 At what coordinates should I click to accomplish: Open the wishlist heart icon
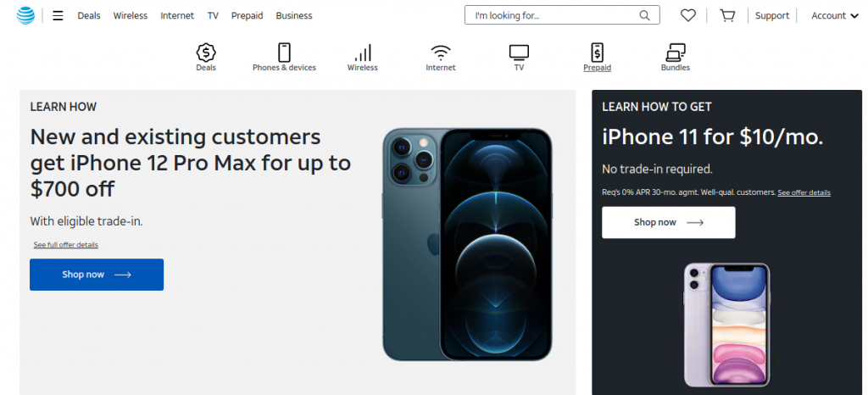pos(688,15)
